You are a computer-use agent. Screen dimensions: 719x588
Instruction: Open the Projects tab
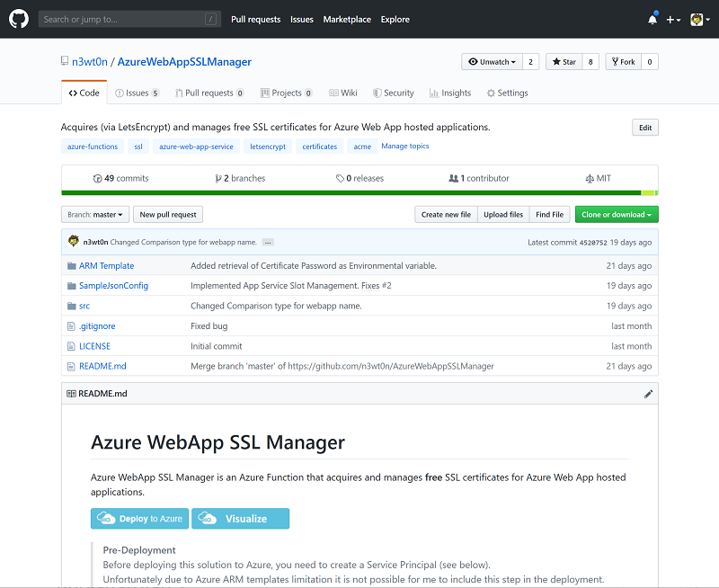(287, 93)
